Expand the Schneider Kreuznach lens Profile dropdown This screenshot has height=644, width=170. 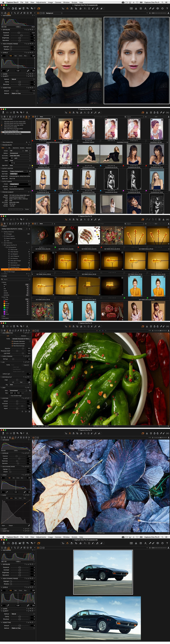[x=21, y=339]
